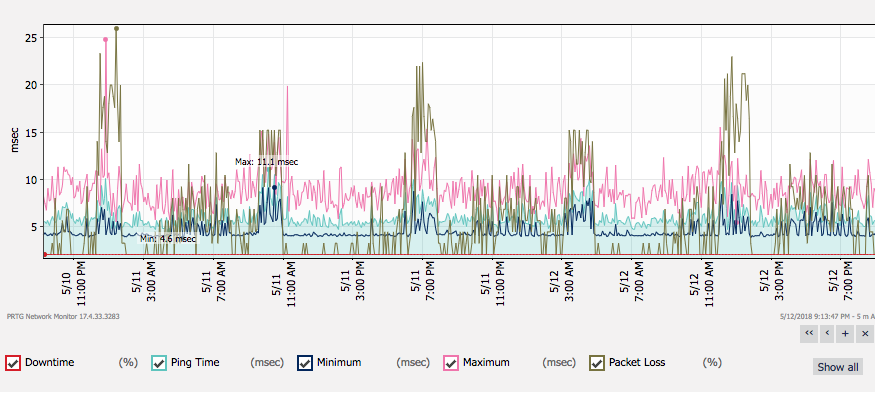
Task: Disable the Packet Loss series checkbox
Action: 597,363
